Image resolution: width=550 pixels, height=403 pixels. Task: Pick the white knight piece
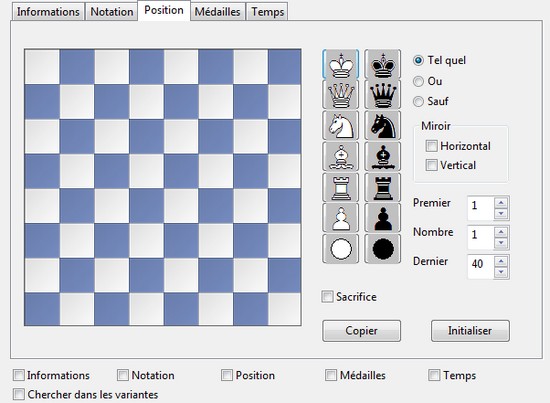[x=340, y=126]
